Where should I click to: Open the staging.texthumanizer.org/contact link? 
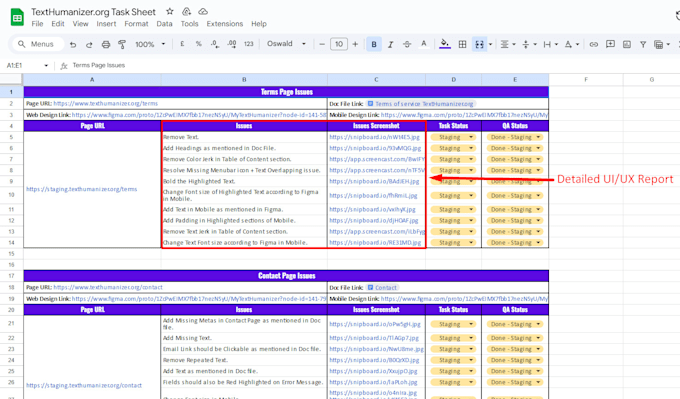[84, 385]
